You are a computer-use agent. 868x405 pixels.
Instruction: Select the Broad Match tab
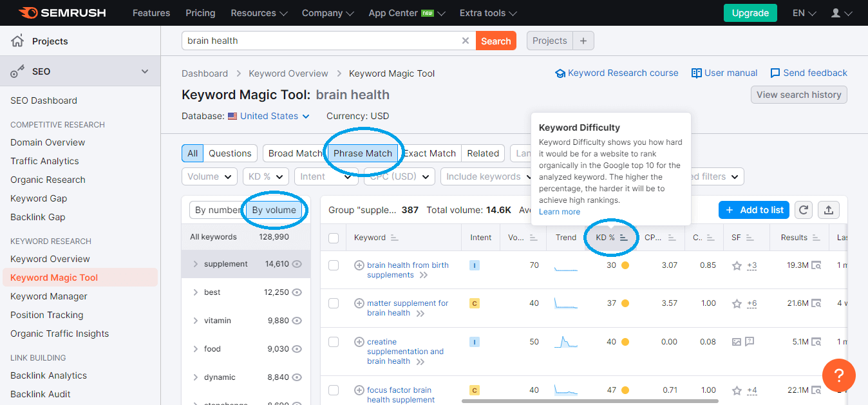pos(295,153)
